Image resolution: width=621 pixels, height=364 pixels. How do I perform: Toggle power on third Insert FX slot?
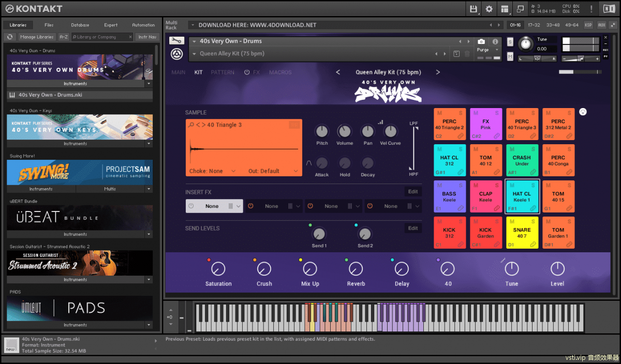pos(310,206)
